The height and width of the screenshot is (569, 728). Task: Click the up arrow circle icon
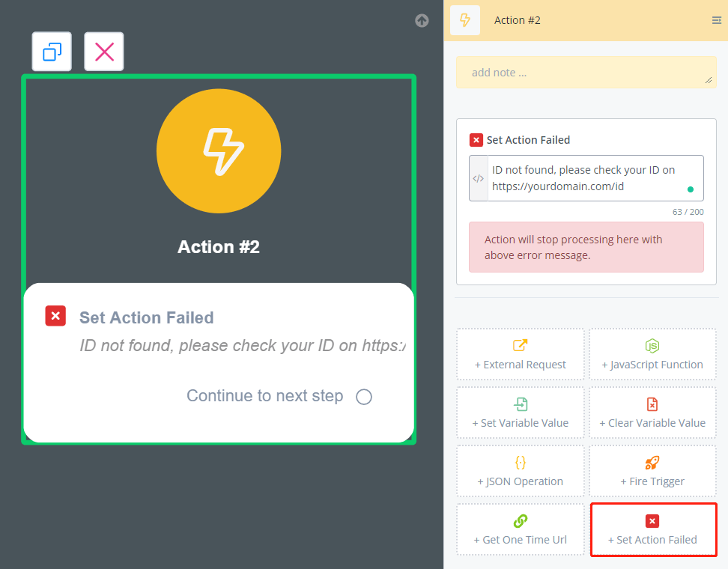(x=422, y=21)
